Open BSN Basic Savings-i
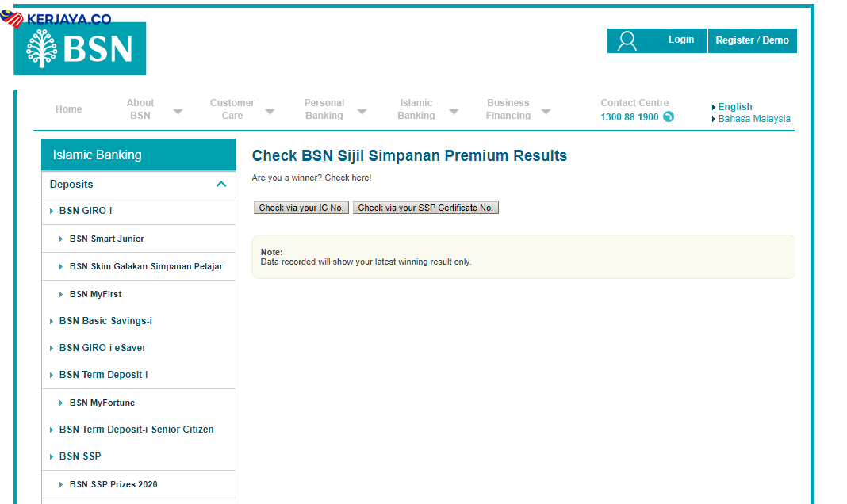This screenshot has height=504, width=847. 106,320
